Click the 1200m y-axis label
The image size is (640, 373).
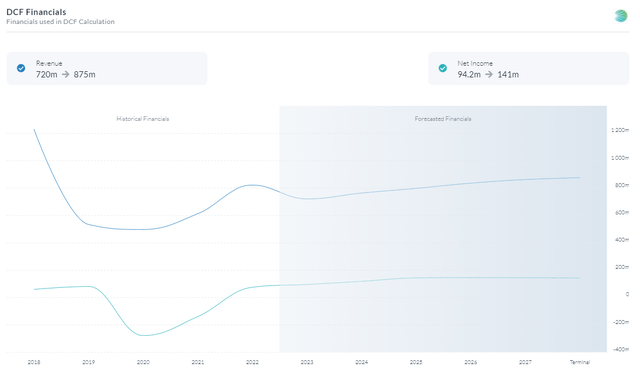[x=620, y=130]
